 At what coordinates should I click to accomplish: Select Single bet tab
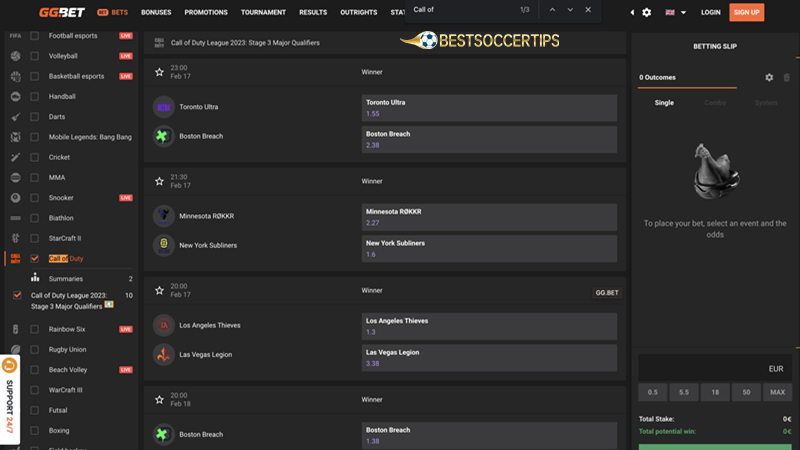tap(664, 103)
